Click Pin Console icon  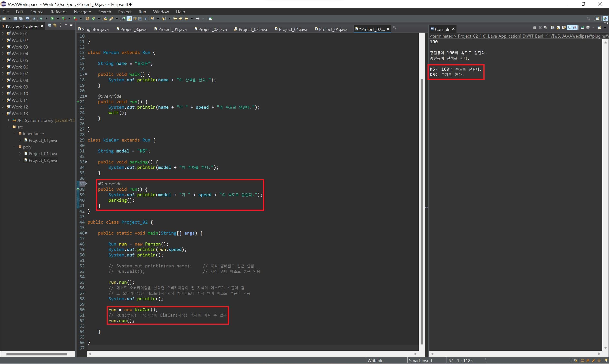582,28
